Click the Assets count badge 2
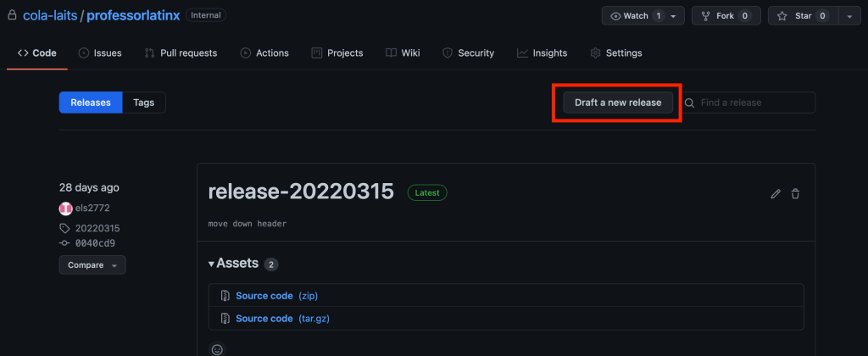Image resolution: width=868 pixels, height=356 pixels. click(271, 264)
